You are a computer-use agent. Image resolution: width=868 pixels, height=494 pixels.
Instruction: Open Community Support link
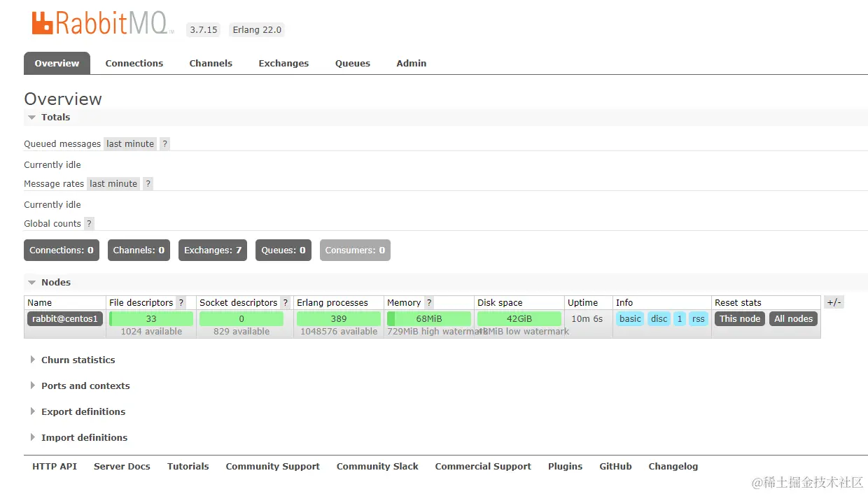click(273, 467)
